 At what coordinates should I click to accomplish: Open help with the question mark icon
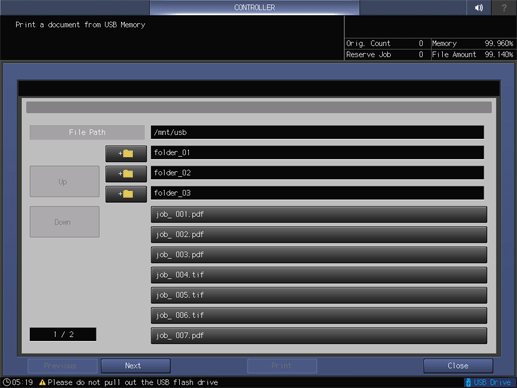click(504, 7)
